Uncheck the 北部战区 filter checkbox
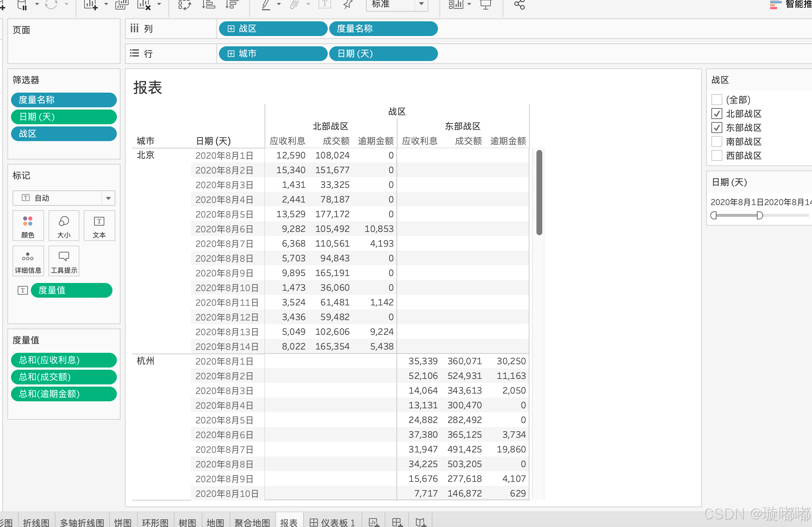Viewport: 812px width, 527px height. point(717,114)
